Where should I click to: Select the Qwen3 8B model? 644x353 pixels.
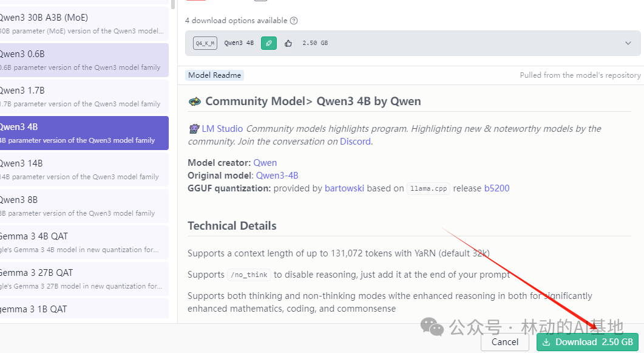click(84, 206)
